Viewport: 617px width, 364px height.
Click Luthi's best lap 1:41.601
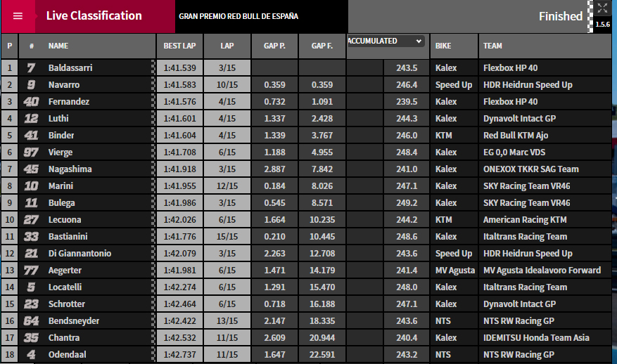click(x=179, y=119)
